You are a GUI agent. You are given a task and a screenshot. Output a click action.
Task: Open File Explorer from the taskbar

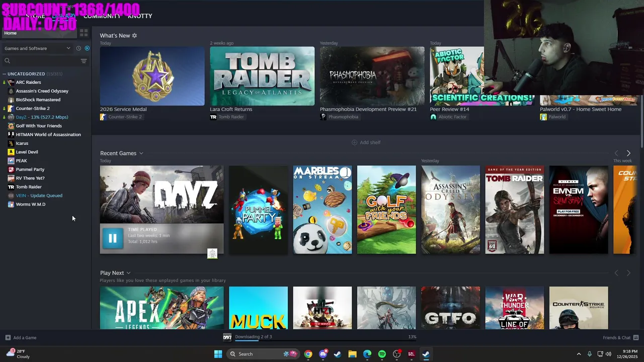pos(352,354)
